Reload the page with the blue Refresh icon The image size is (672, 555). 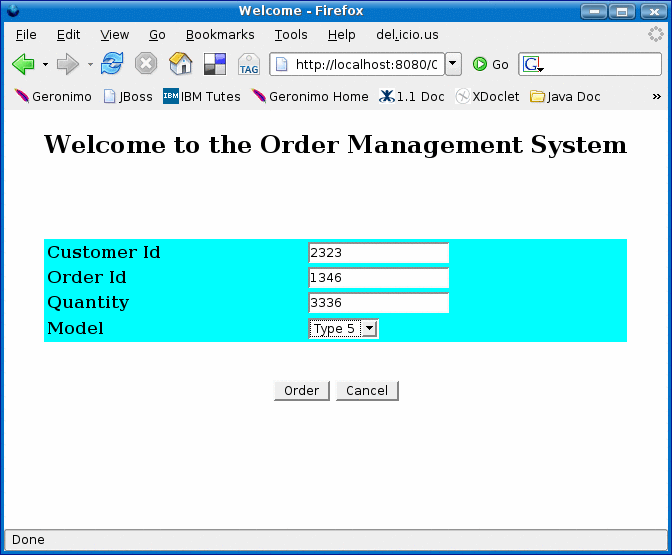point(112,64)
